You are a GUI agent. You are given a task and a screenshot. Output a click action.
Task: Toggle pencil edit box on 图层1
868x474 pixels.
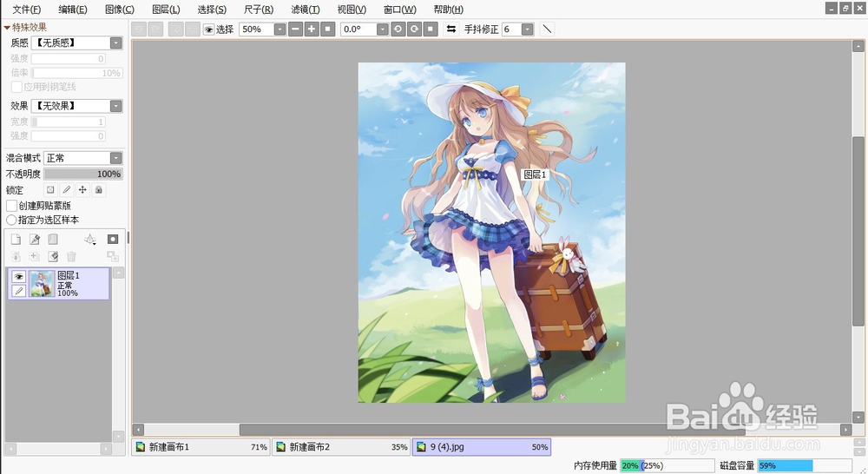click(x=19, y=291)
